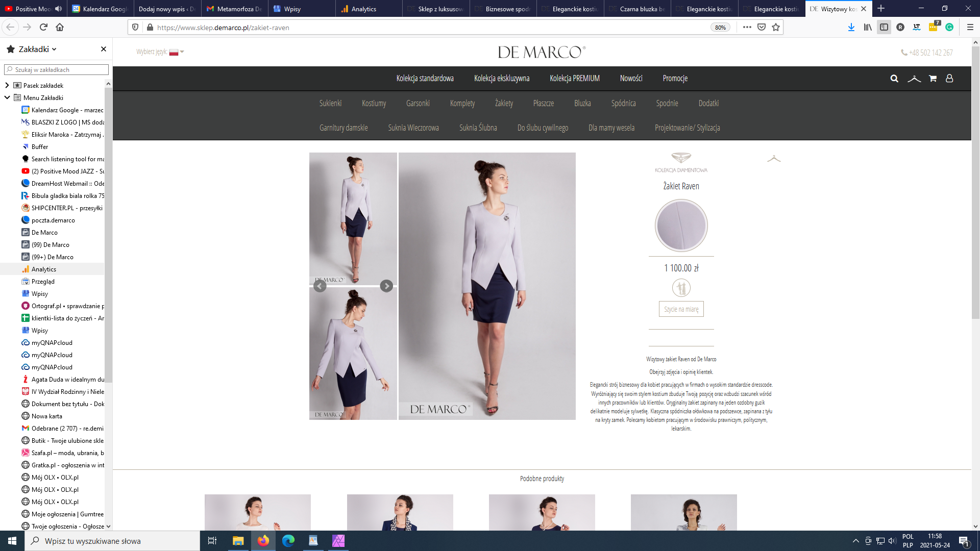Click the tailoring mannequin icon below the price
Screen dimensions: 980x551
(x=681, y=288)
